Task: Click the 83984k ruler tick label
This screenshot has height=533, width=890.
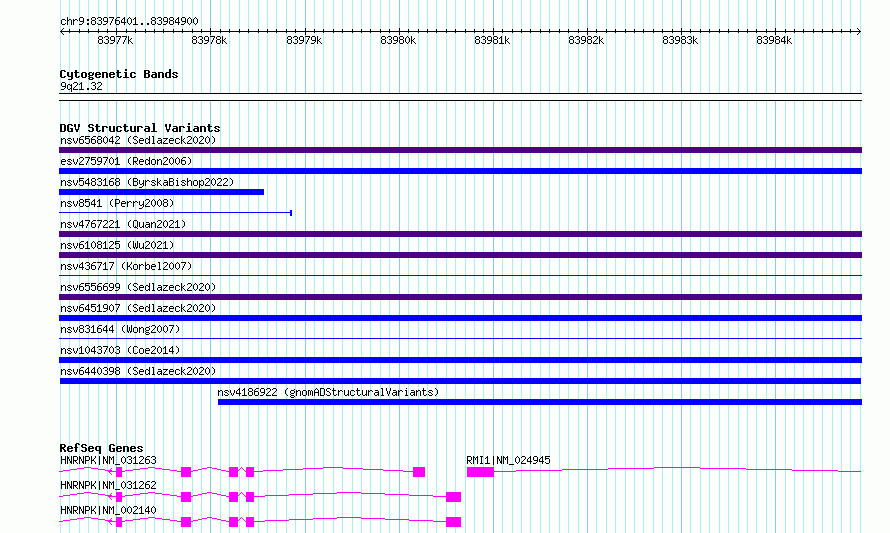Action: click(774, 40)
